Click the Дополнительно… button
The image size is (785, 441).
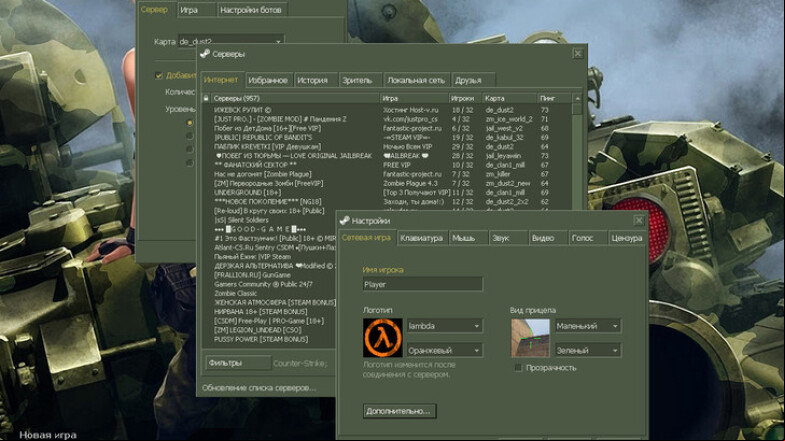pos(399,411)
